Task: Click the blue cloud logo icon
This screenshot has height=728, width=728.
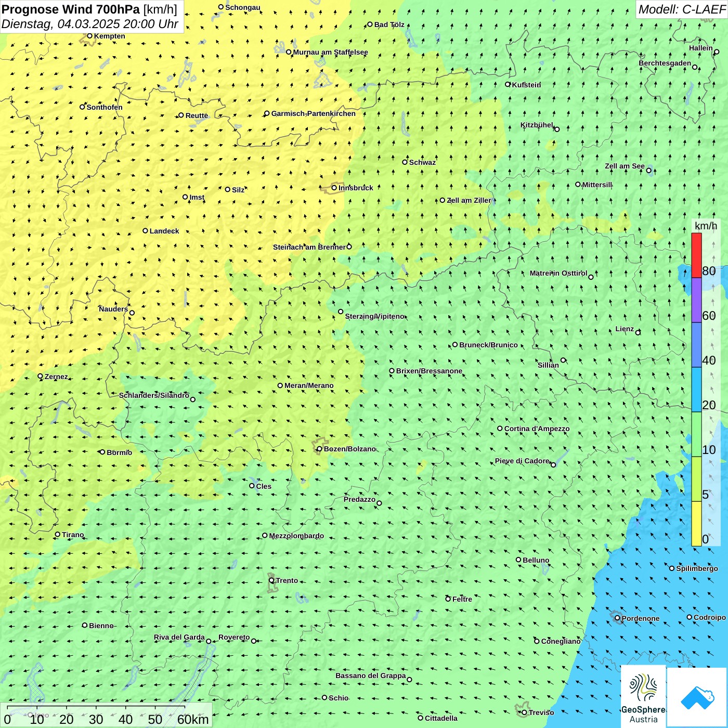Action: 697,697
